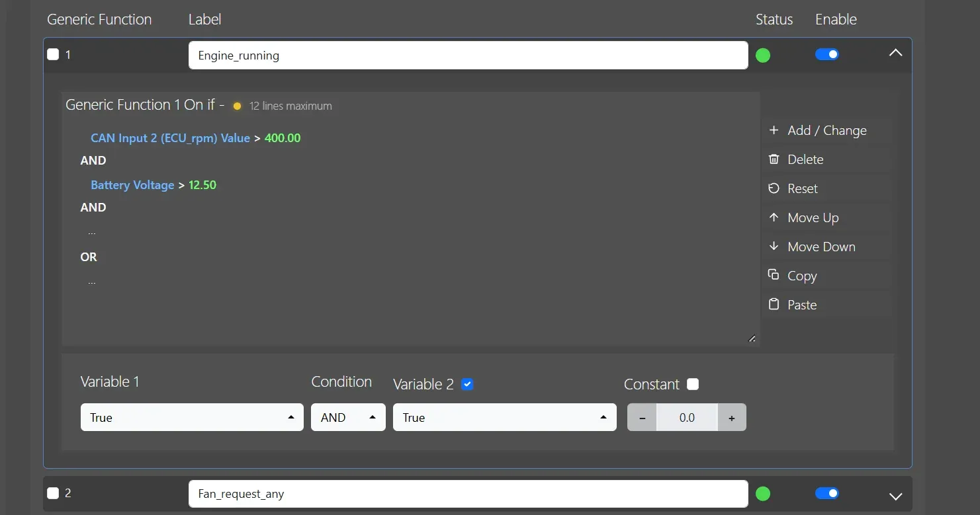Click the constant value field showing 0.0
The height and width of the screenshot is (515, 980).
tap(687, 417)
